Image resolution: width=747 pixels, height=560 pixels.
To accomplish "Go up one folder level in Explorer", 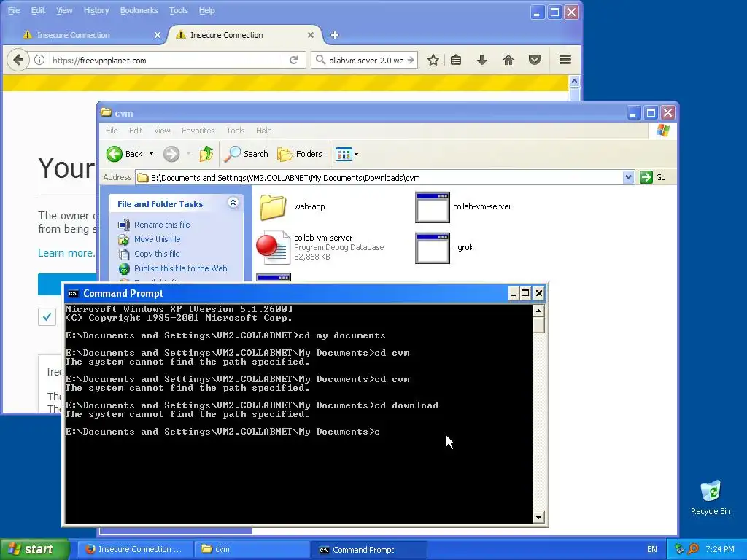I will click(x=206, y=154).
